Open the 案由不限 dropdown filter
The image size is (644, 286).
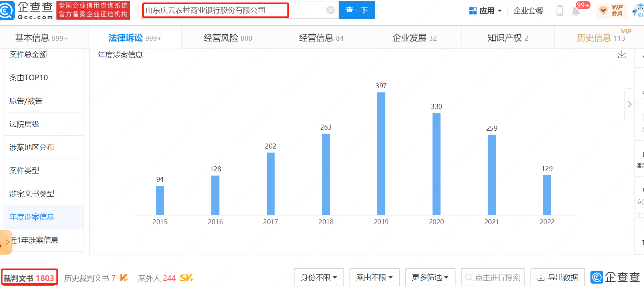click(374, 277)
